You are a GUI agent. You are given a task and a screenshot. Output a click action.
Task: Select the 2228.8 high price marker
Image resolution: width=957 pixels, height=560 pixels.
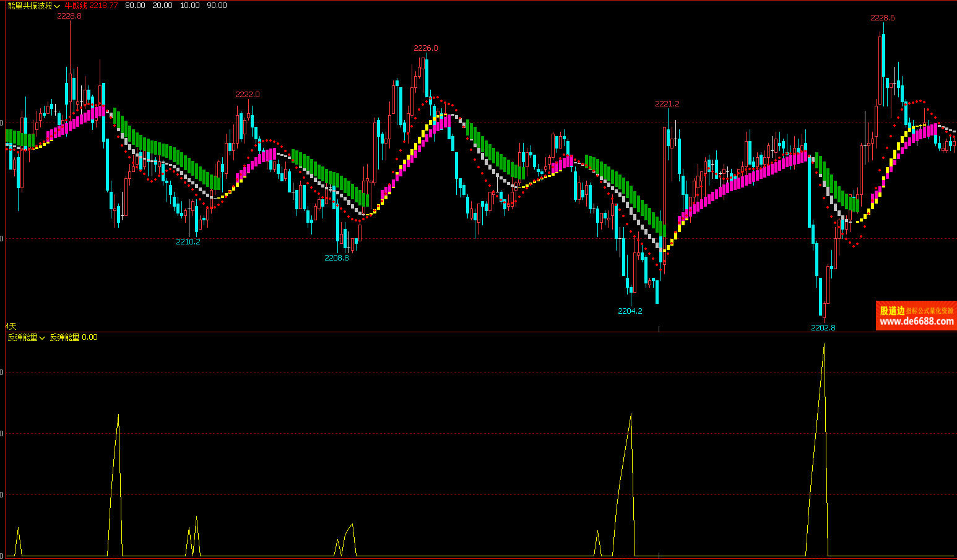point(69,15)
